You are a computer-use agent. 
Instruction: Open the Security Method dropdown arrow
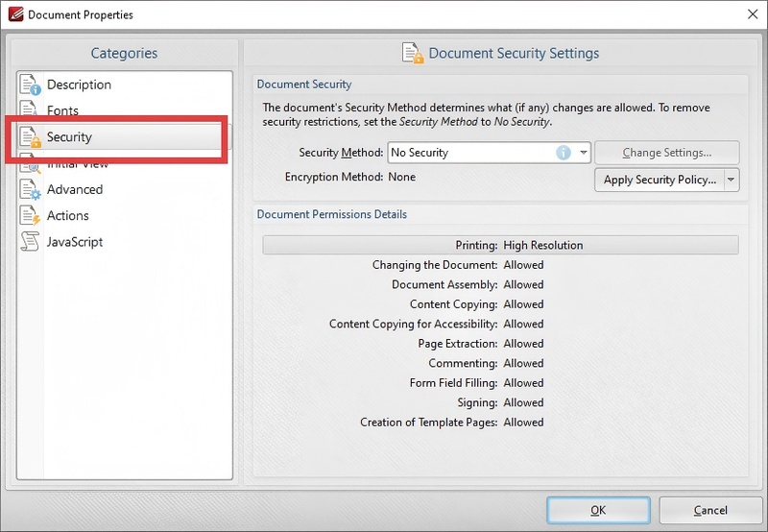click(583, 153)
